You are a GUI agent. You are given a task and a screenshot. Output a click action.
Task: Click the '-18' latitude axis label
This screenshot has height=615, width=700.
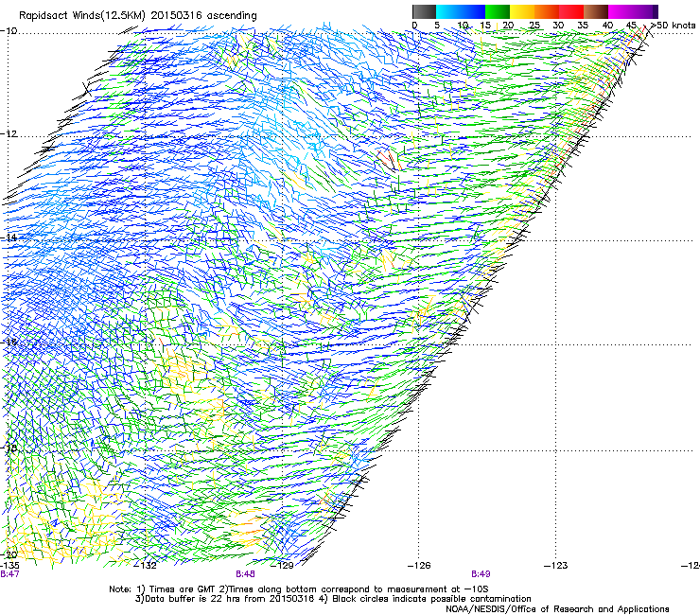[x=9, y=448]
